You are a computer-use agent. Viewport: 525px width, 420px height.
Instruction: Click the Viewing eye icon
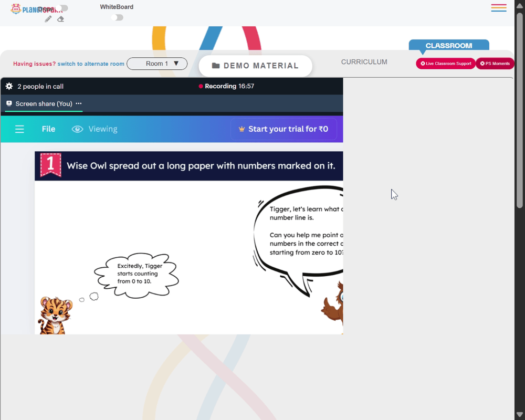(77, 129)
